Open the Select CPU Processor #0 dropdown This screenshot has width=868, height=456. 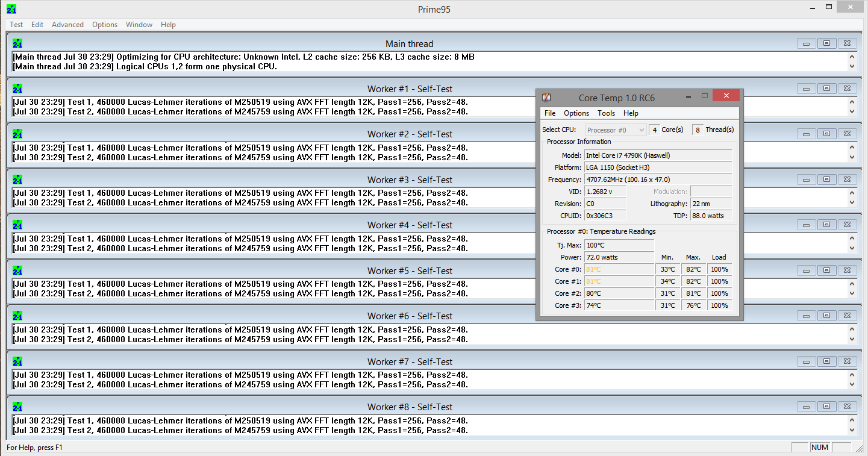pos(616,130)
